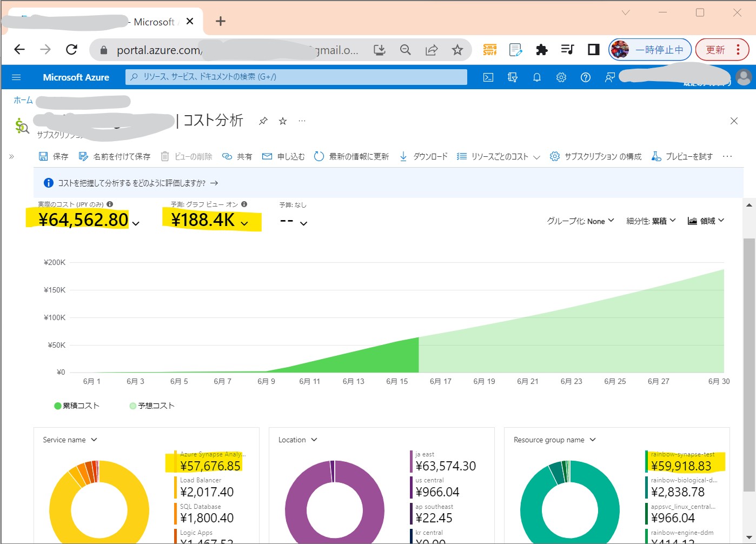Viewport: 756px width, 544px height.
Task: Click the ホーム breadcrumb link
Action: [x=23, y=101]
